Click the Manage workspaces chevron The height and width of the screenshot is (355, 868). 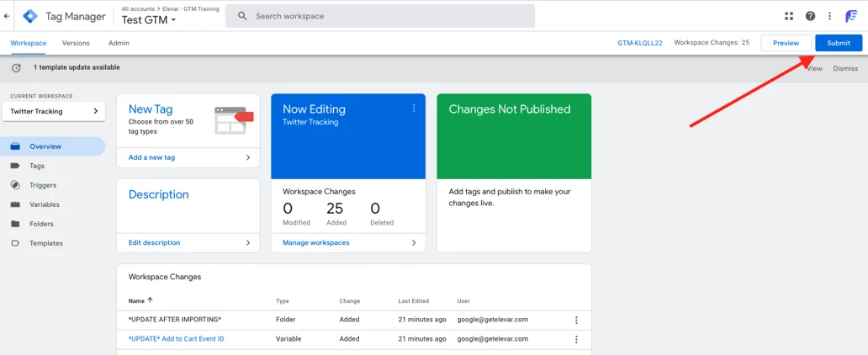click(x=414, y=242)
